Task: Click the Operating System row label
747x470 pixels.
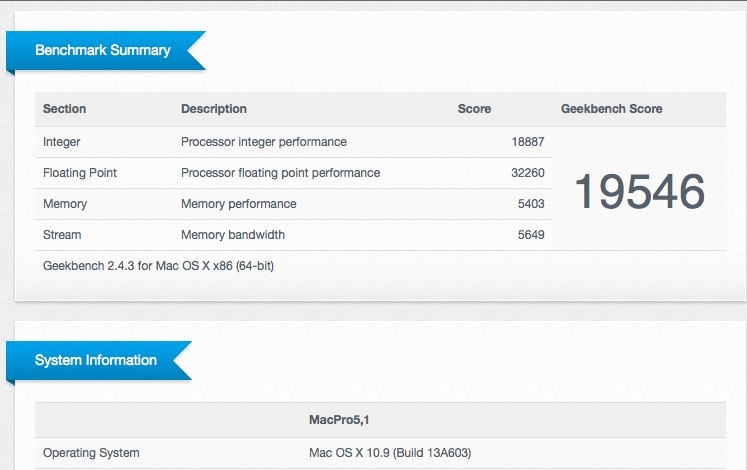Action: 91,453
